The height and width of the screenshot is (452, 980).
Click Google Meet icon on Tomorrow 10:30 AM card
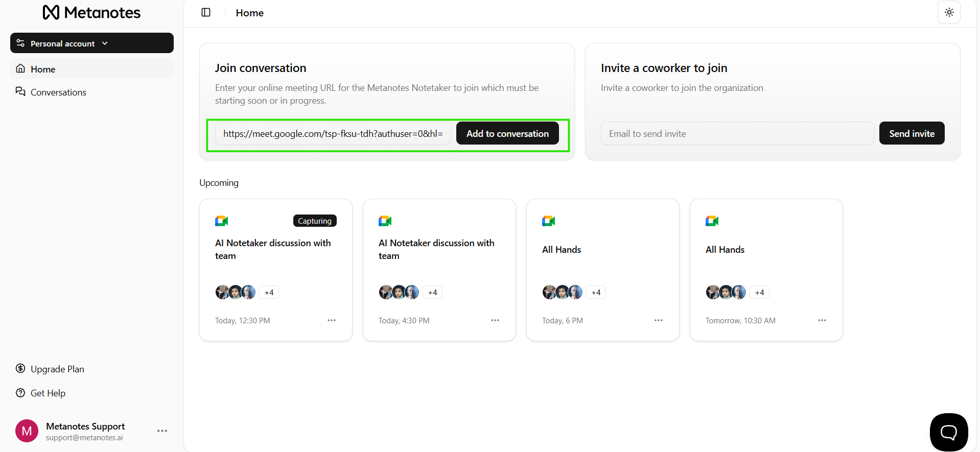pyautogui.click(x=712, y=221)
